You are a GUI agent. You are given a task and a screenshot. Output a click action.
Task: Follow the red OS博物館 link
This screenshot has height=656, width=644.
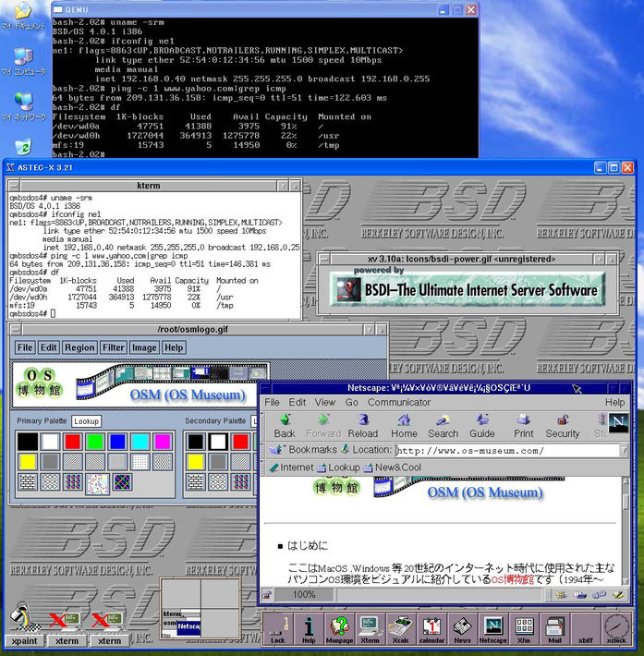512,579
